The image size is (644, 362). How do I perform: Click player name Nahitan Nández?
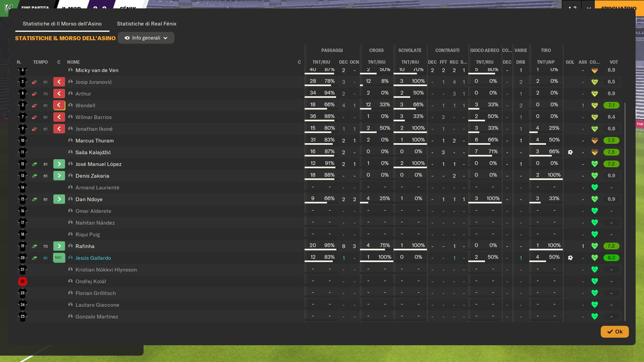click(95, 223)
